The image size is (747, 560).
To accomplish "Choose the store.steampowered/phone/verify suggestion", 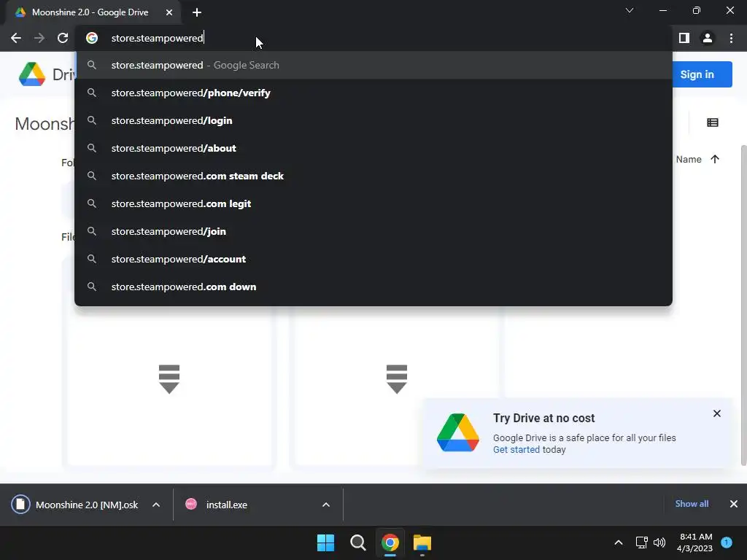I will click(x=373, y=93).
